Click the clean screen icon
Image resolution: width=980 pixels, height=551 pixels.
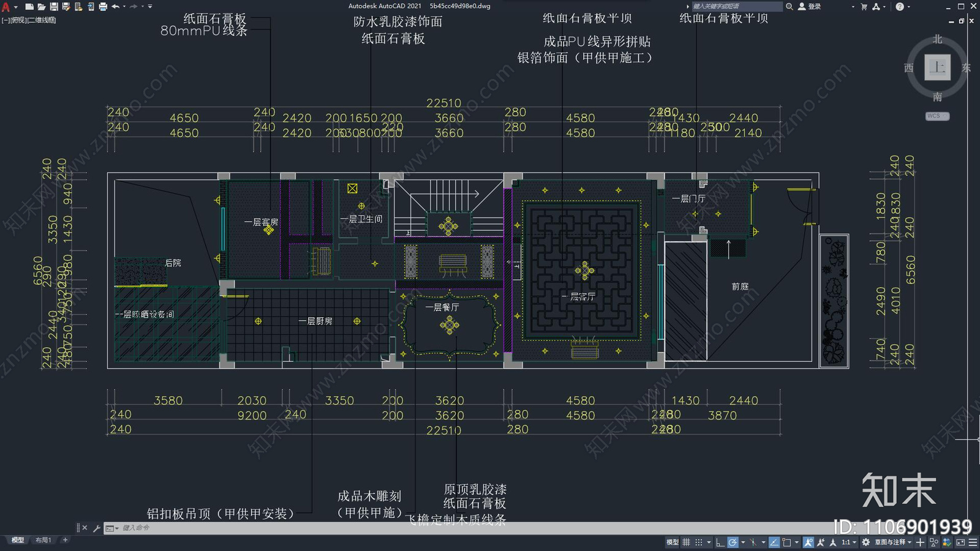click(x=960, y=542)
